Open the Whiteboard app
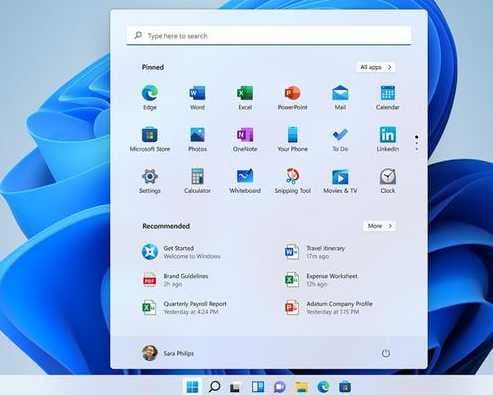The height and width of the screenshot is (395, 493). [245, 181]
